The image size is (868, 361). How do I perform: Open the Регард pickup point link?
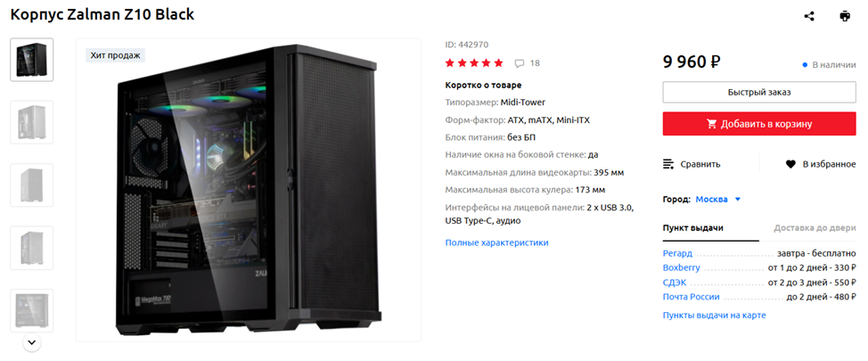click(x=677, y=253)
